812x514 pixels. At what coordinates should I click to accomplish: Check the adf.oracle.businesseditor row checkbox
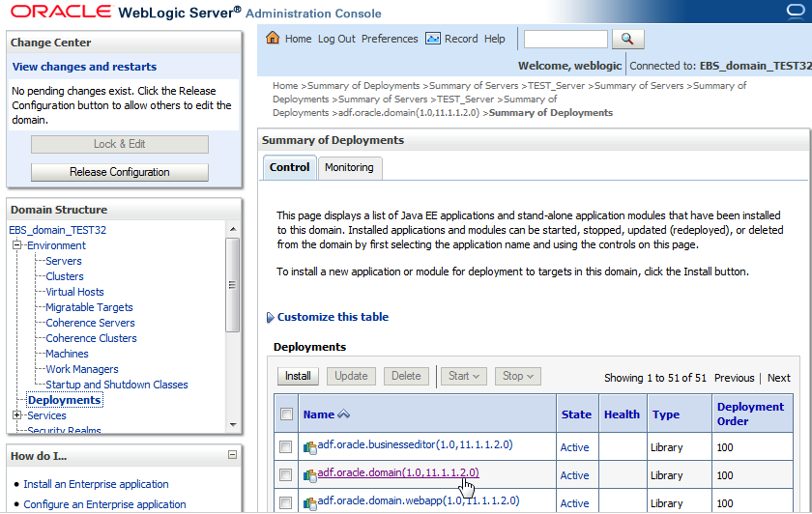tap(285, 446)
